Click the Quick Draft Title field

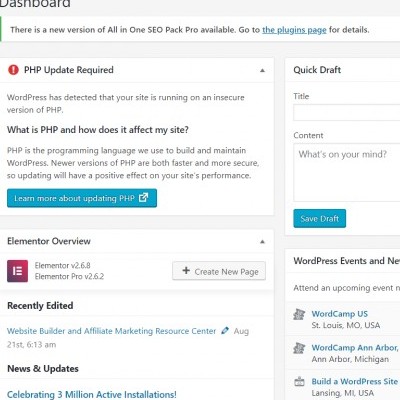[x=347, y=112]
